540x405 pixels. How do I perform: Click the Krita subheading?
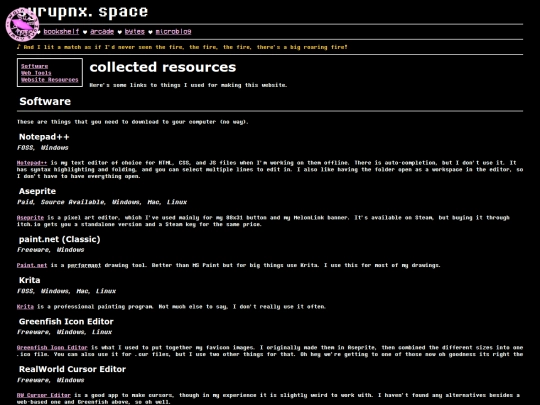pos(30,280)
